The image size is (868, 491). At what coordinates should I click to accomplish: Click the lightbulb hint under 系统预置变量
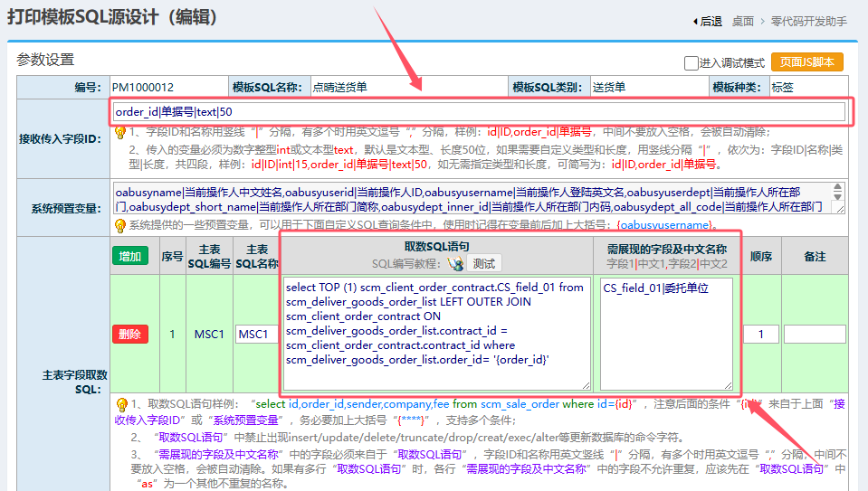119,225
